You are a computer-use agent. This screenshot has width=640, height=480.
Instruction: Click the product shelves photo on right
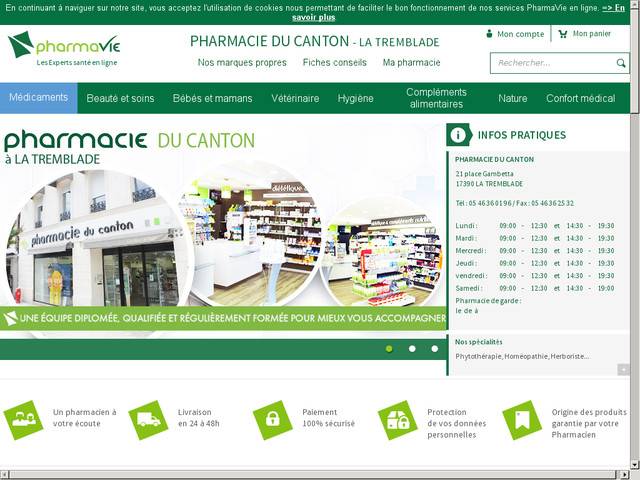pos(382,253)
